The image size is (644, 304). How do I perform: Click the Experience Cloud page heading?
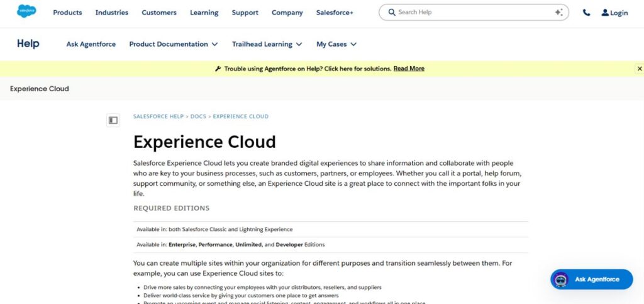[x=204, y=142]
